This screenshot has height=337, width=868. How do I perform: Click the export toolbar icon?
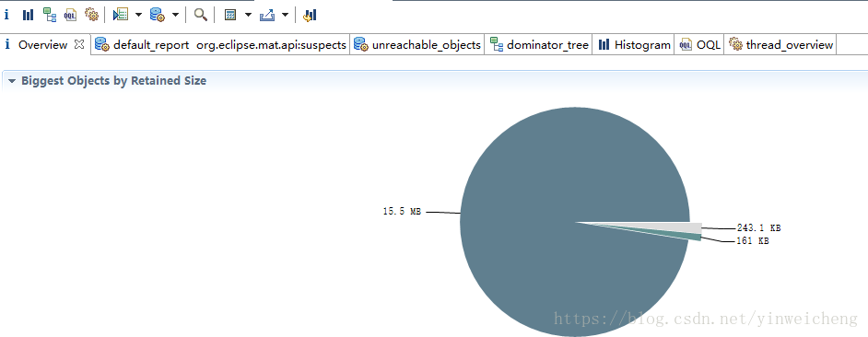(x=267, y=15)
